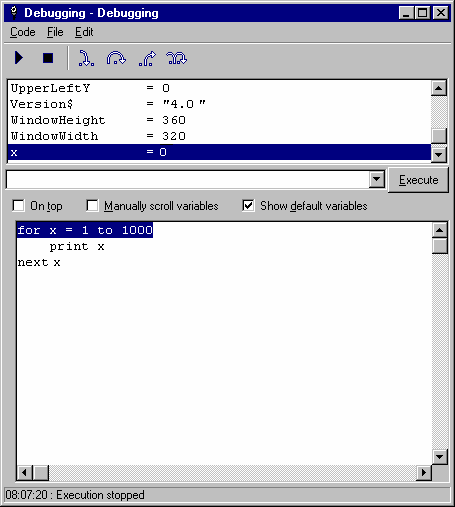Close the Debugging window
This screenshot has height=507, width=455.
pos(441,13)
